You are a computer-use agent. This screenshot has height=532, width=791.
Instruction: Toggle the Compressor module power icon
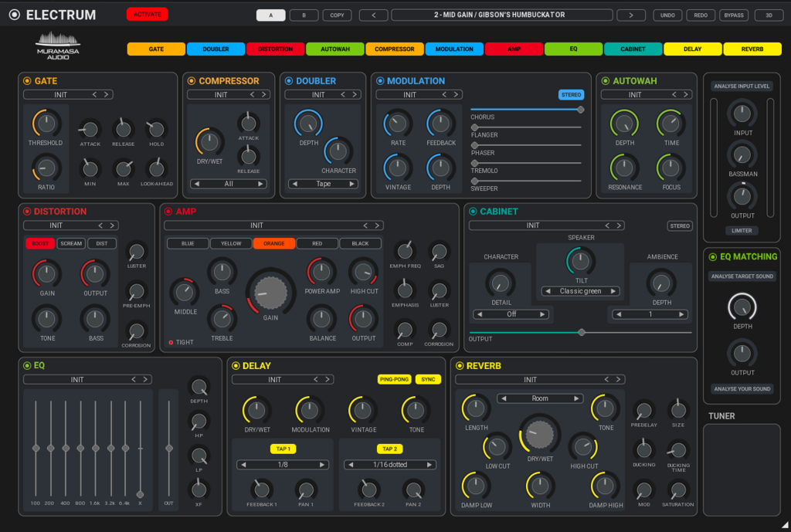point(192,80)
